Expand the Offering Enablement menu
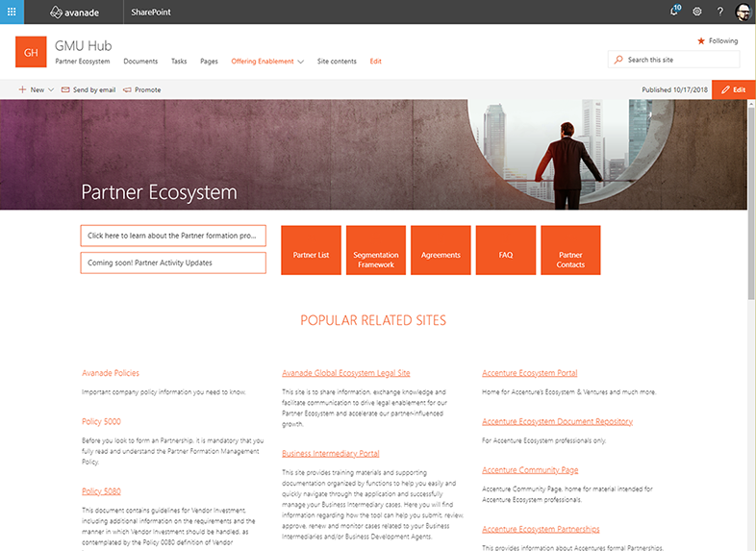The width and height of the screenshot is (756, 551). 267,62
